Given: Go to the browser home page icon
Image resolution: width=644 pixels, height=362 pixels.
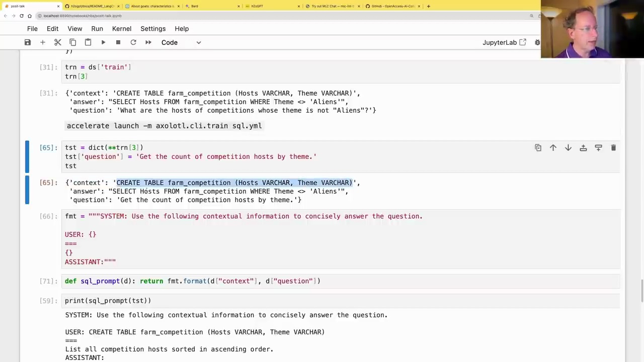Looking at the screenshot, I should point(30,16).
